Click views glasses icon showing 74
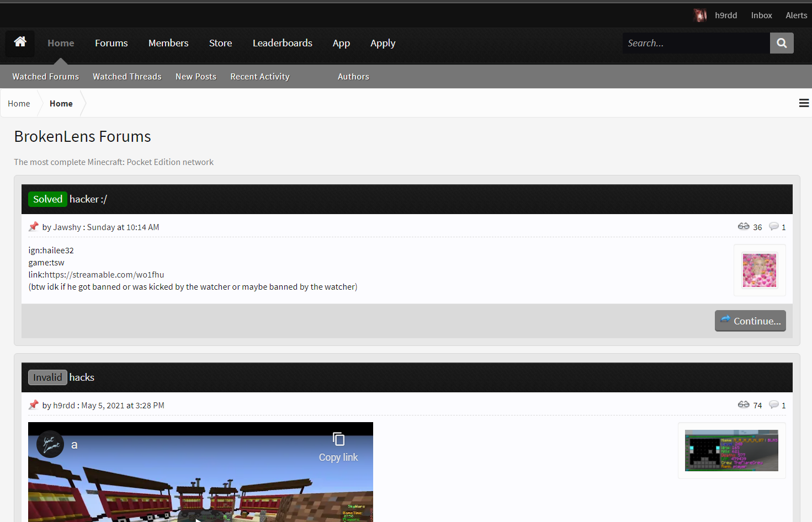The width and height of the screenshot is (812, 522). tap(744, 404)
